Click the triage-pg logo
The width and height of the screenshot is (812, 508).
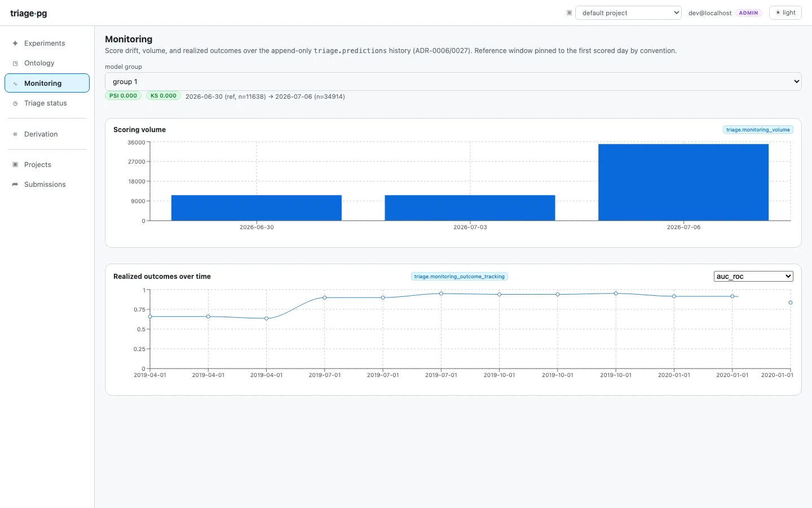pyautogui.click(x=29, y=13)
